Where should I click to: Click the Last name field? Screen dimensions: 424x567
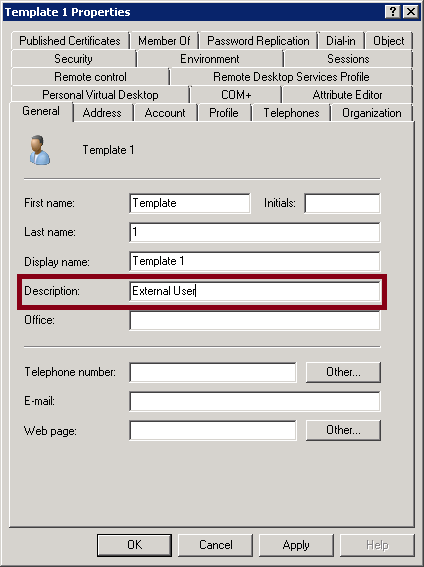[x=255, y=232]
